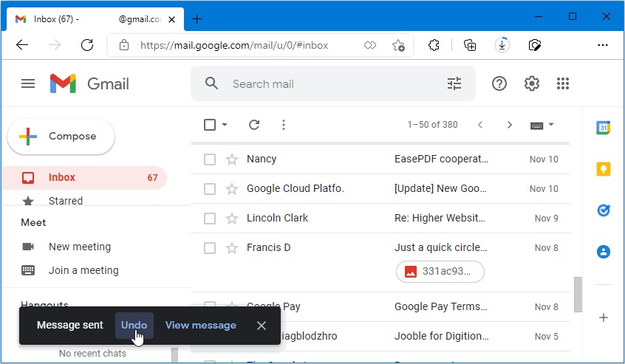625x364 pixels.
Task: Add this page to favorites star
Action: point(398,45)
